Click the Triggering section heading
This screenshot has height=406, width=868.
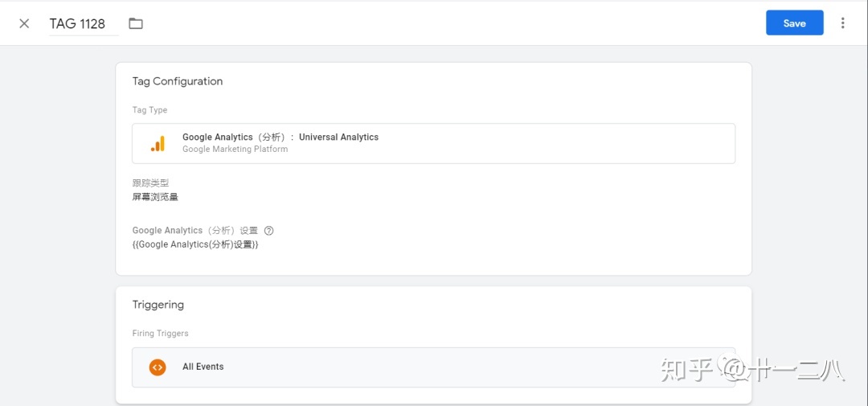(158, 305)
